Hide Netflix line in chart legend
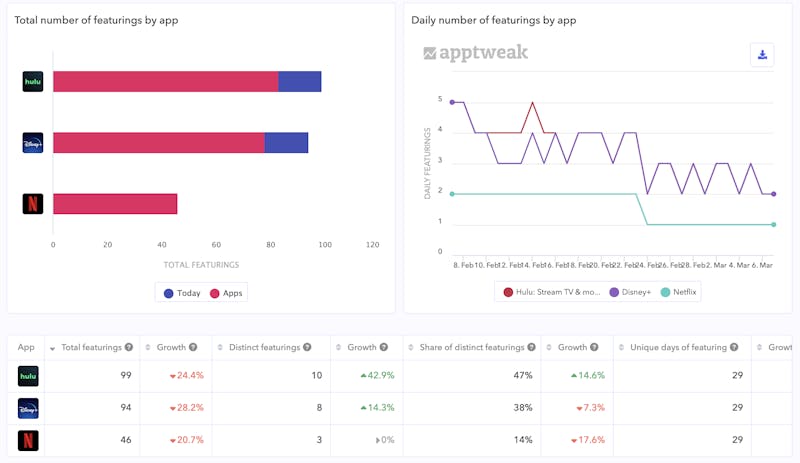This screenshot has height=463, width=800. point(679,292)
